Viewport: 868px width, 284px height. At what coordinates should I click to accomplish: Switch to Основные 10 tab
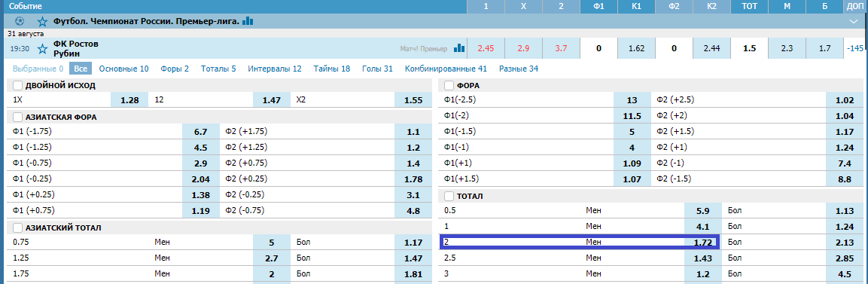click(x=124, y=69)
